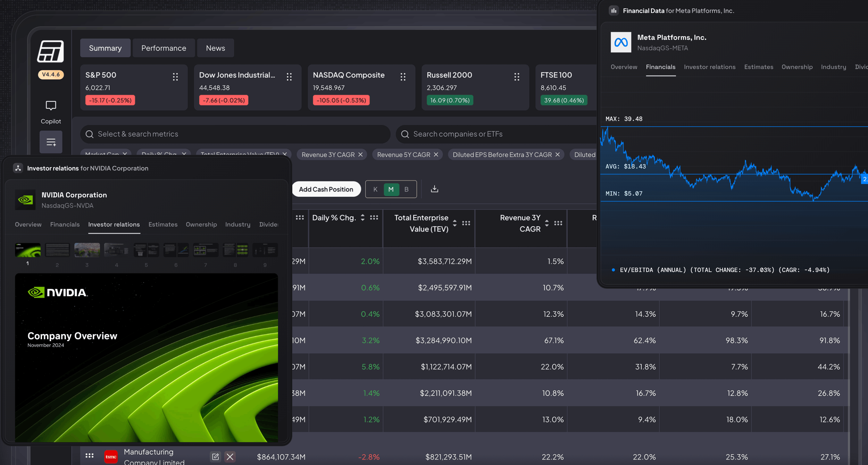Sort by Total Enterprise Value column
868x465 pixels.
[454, 223]
